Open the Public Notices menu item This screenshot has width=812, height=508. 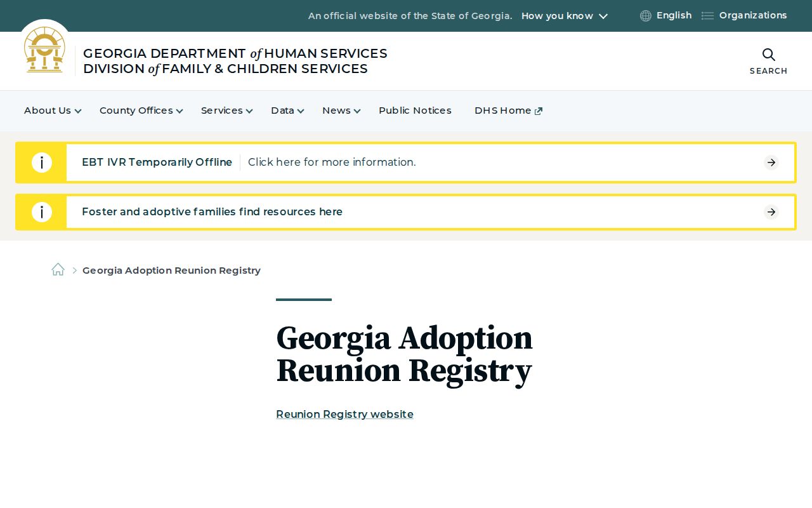click(415, 110)
